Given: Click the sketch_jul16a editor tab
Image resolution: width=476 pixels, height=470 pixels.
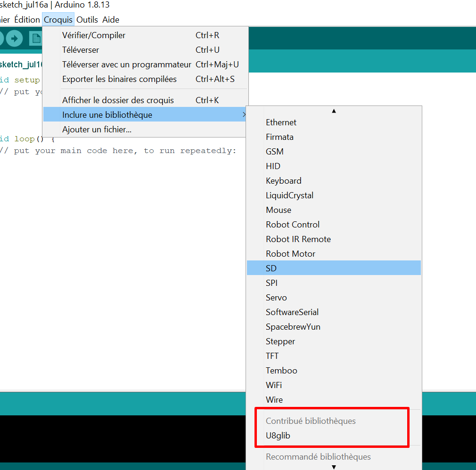Looking at the screenshot, I should click(21, 65).
